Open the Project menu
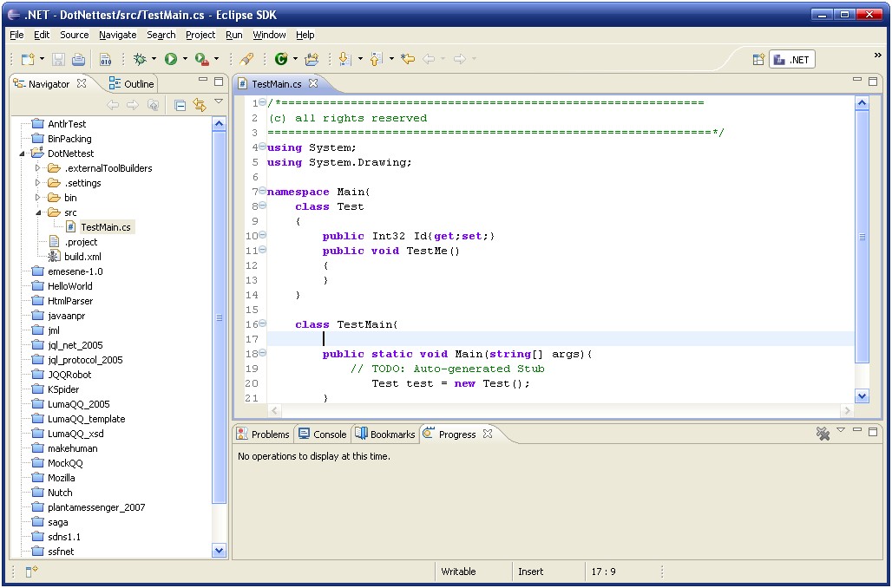 (200, 35)
